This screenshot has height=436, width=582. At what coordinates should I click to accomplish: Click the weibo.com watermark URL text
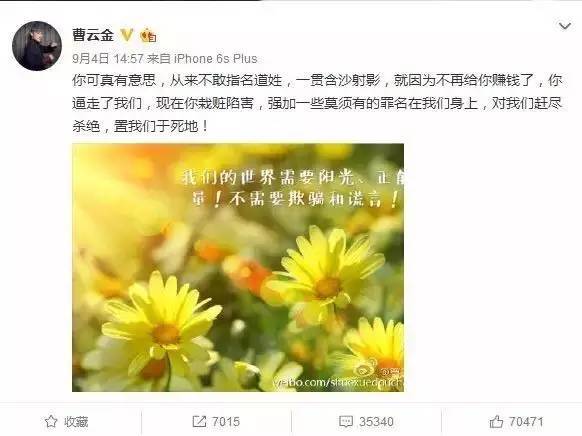pos(338,383)
